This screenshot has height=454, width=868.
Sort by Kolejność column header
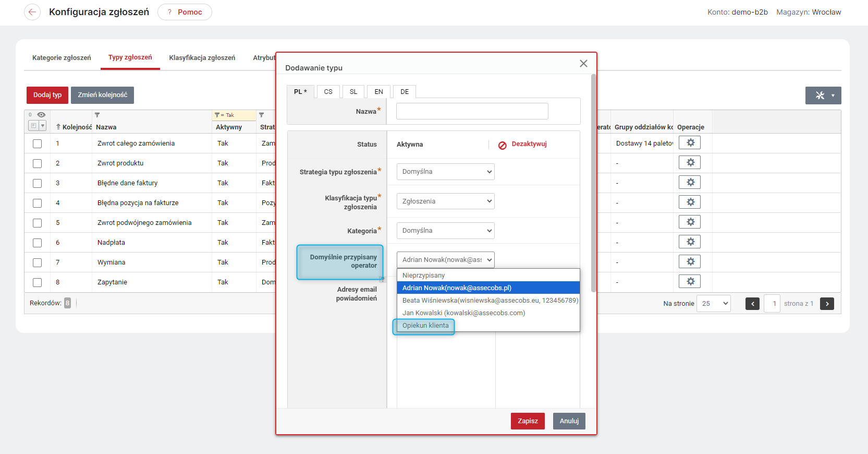point(74,127)
